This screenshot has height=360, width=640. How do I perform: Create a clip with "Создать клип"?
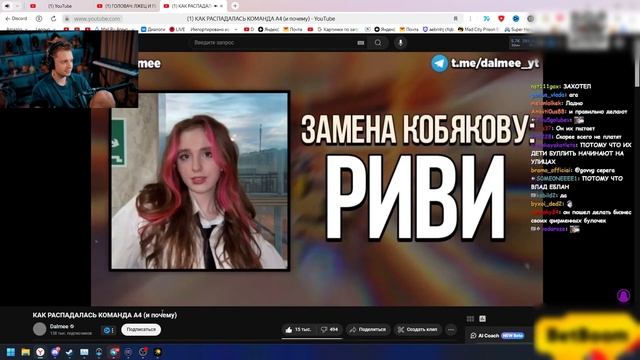[418, 329]
